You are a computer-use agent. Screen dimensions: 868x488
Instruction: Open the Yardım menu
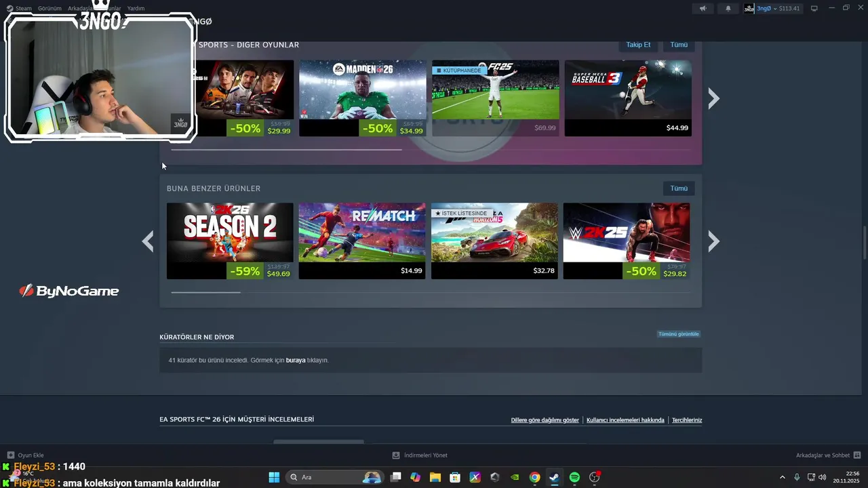click(x=136, y=8)
